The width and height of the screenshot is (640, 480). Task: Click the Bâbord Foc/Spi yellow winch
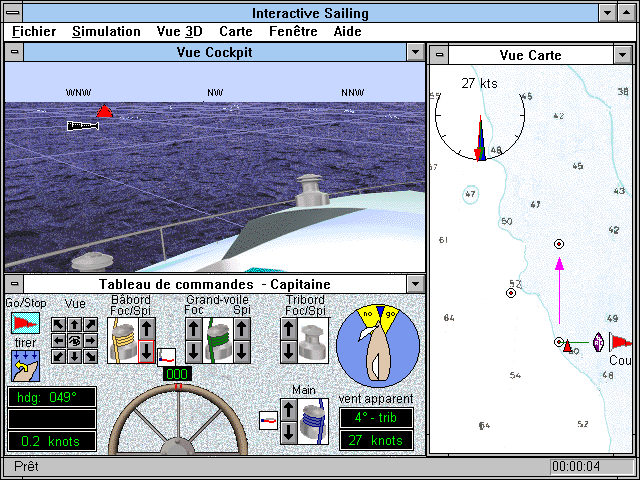[123, 341]
